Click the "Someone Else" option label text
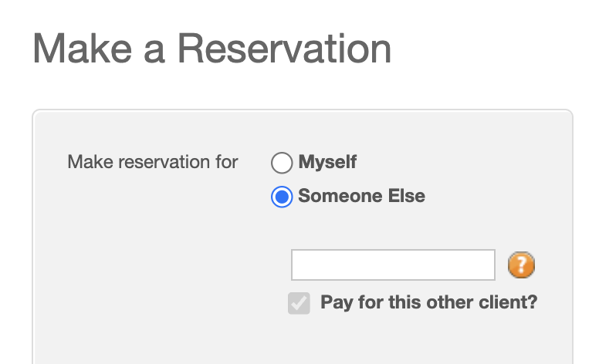 (361, 196)
